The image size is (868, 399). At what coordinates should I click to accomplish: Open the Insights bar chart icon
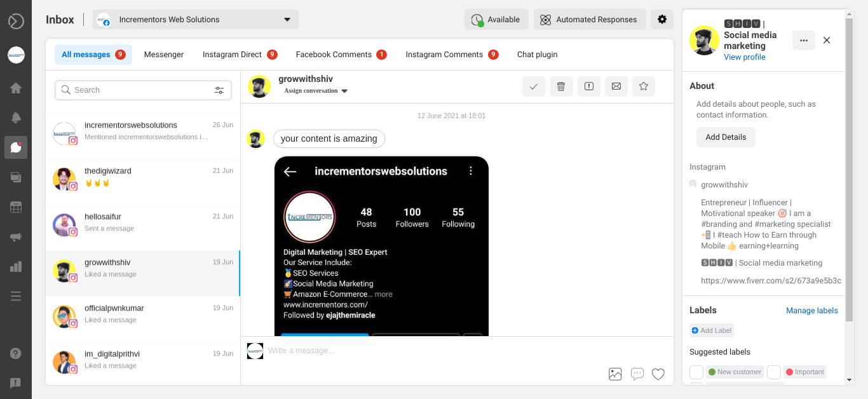point(16,266)
